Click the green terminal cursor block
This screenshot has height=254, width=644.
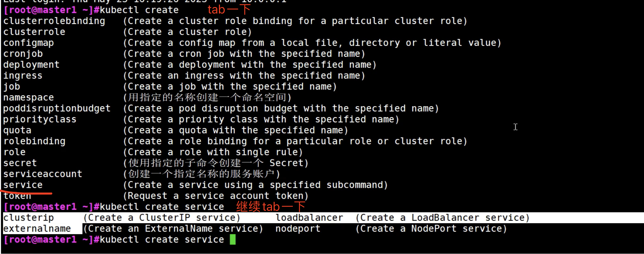[232, 239]
